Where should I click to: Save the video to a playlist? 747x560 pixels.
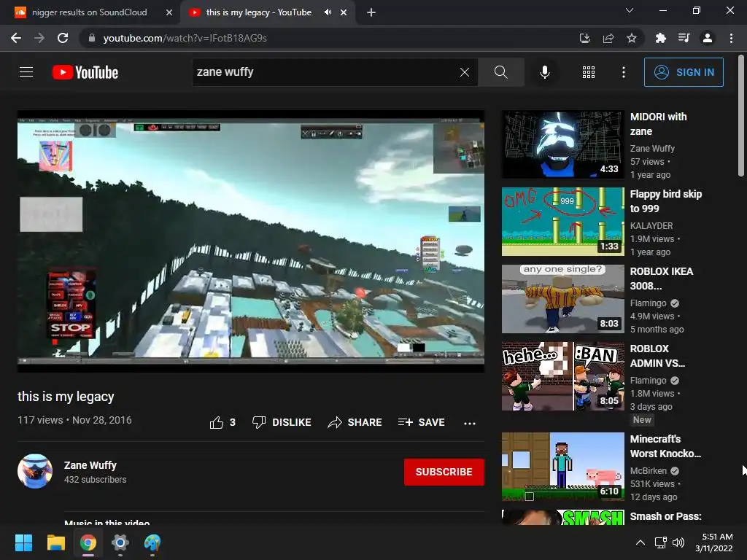(421, 422)
